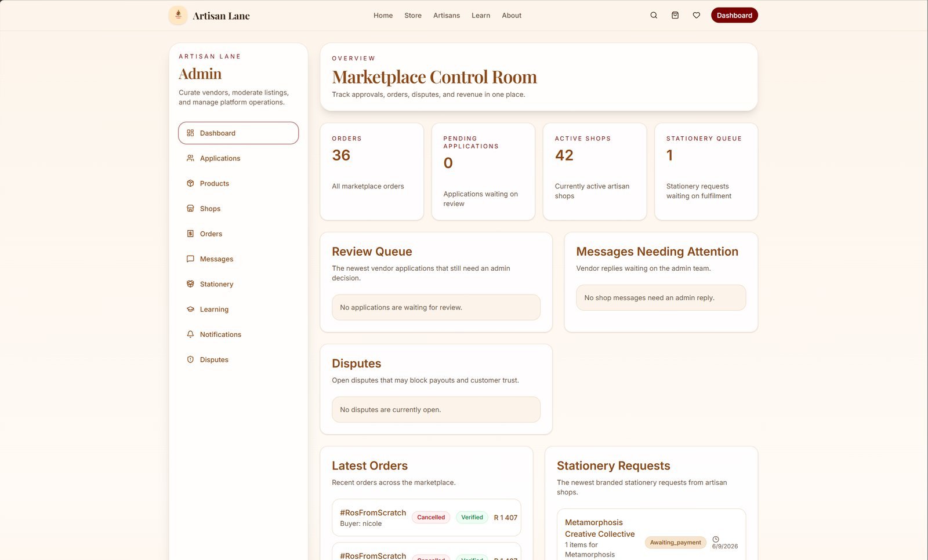Open Shops label in admin sidebar
The image size is (928, 560).
click(210, 209)
